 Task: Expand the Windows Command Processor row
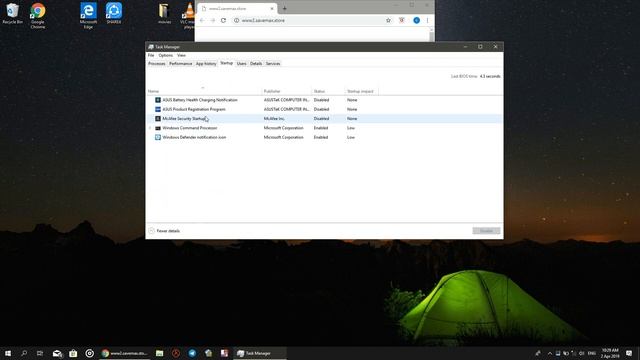pyautogui.click(x=150, y=128)
